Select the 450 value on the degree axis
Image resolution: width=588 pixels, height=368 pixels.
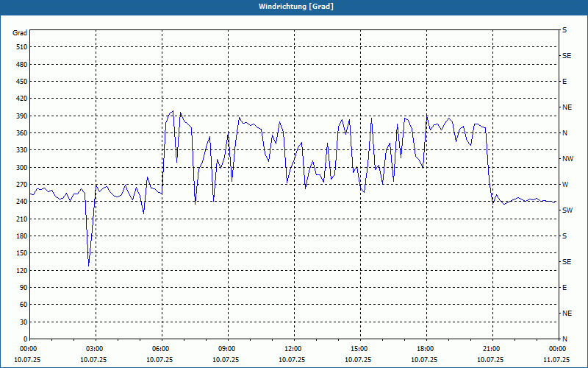coord(22,82)
